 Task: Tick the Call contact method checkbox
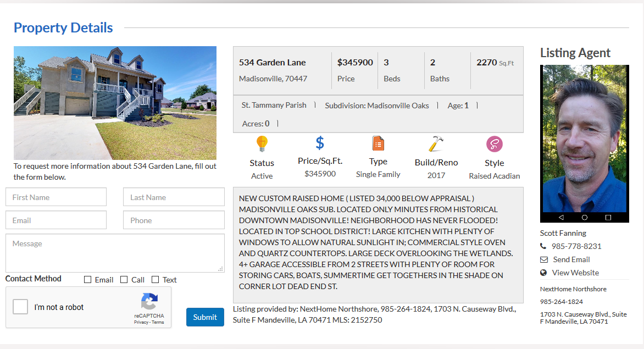pos(124,280)
